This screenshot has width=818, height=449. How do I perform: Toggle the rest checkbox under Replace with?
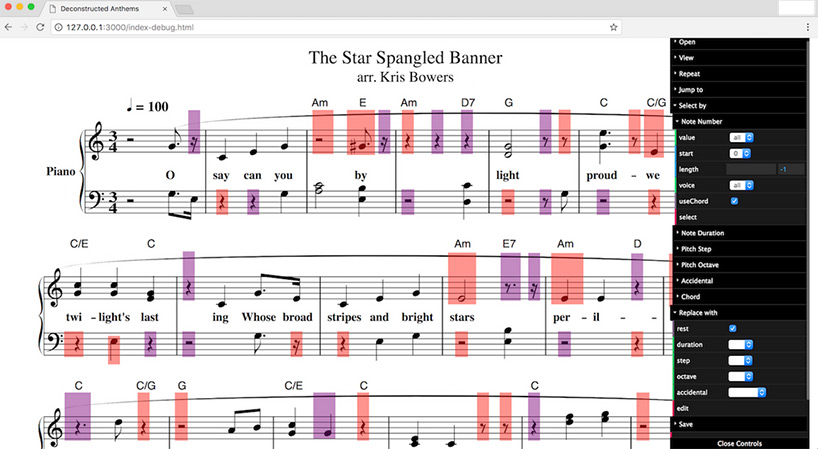click(733, 328)
